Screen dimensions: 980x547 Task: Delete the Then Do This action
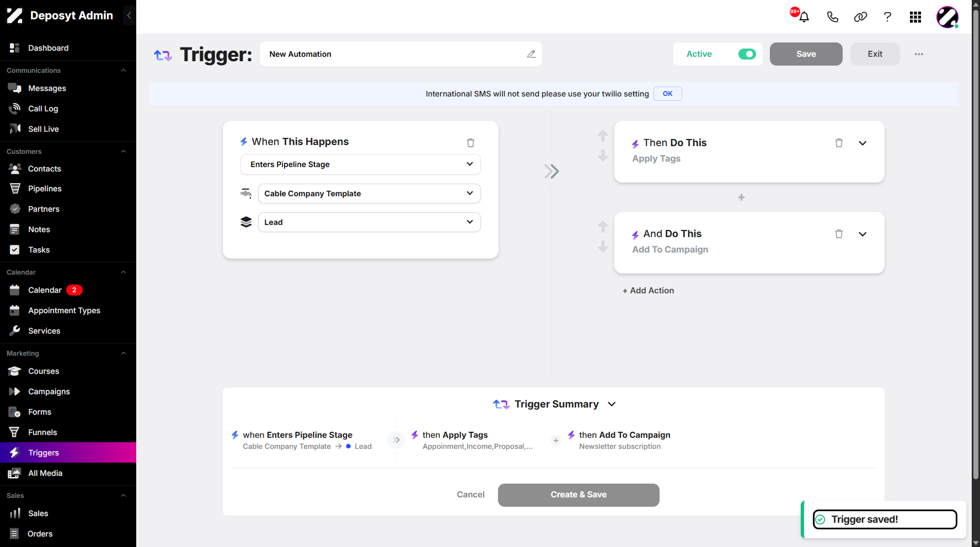839,143
